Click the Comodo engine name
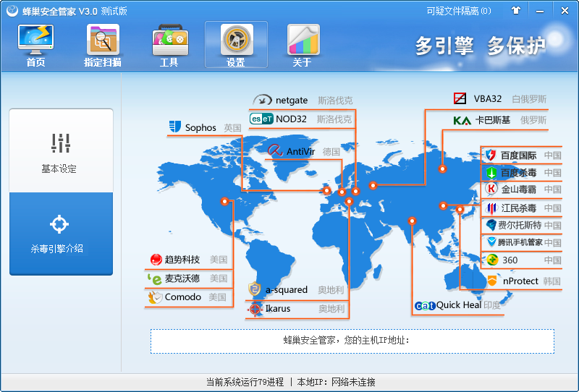The height and width of the screenshot is (392, 579). tap(183, 297)
